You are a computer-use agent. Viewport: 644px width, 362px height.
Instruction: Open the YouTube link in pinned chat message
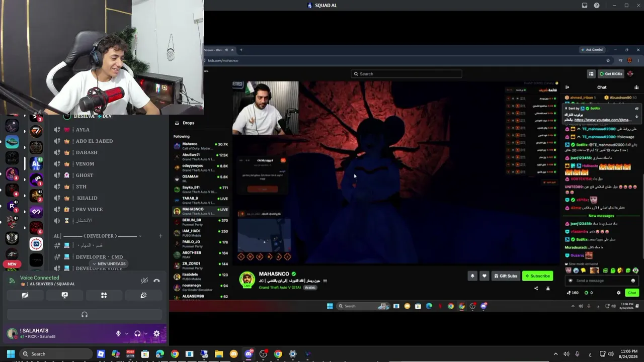[602, 120]
